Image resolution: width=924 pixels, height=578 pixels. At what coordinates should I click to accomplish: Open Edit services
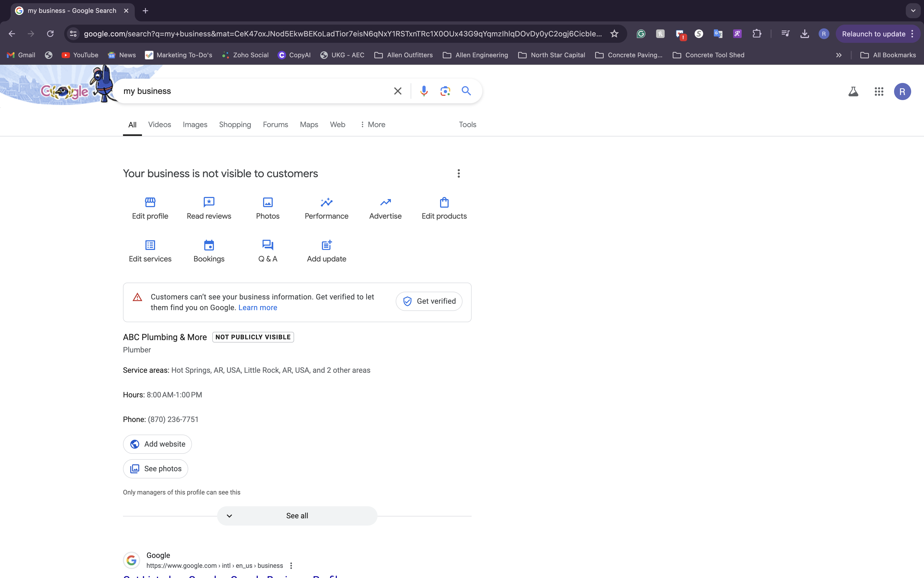point(150,251)
